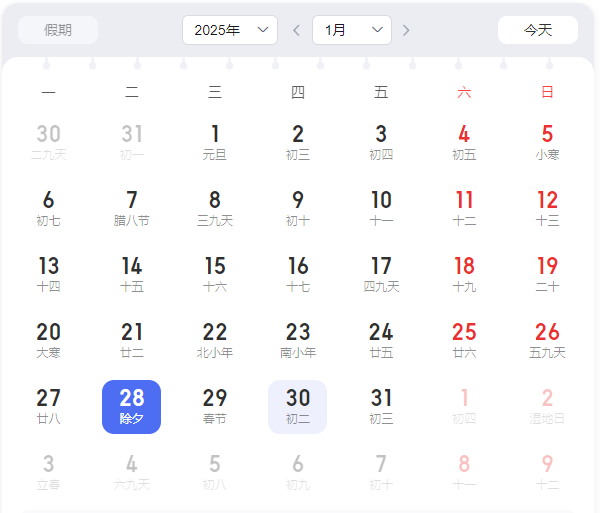Pick February 3 立春

click(48, 473)
